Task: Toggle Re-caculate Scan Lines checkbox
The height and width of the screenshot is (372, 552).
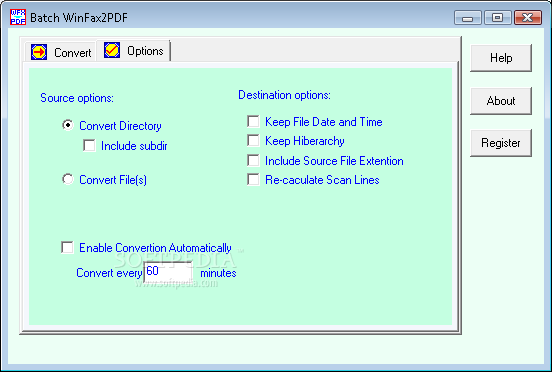Action: click(x=253, y=179)
